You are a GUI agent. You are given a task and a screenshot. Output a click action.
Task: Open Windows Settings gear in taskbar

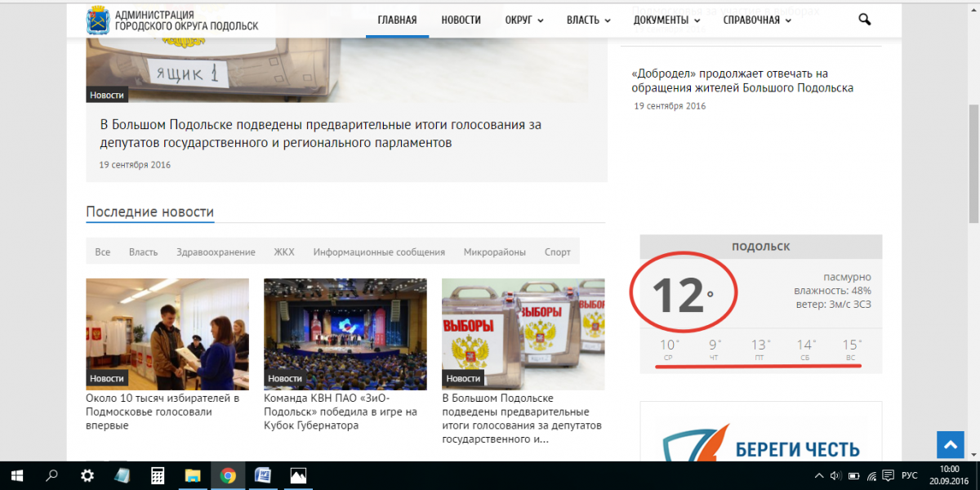point(87,475)
